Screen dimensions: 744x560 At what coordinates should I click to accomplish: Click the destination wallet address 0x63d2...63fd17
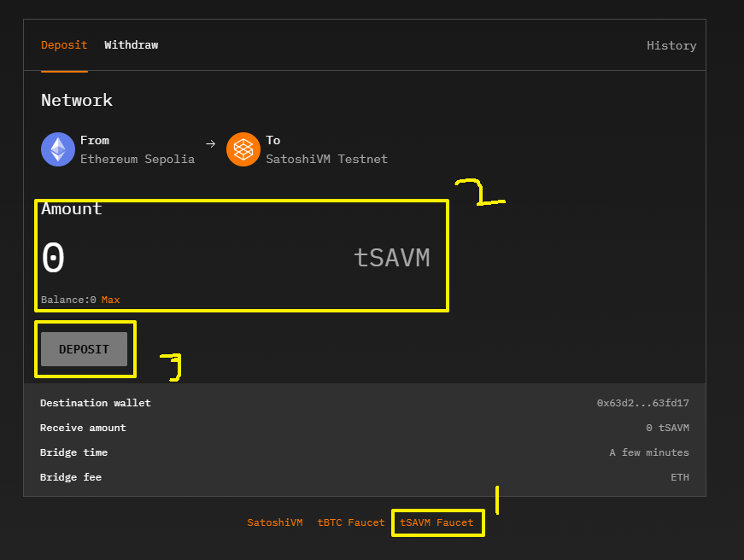point(643,403)
